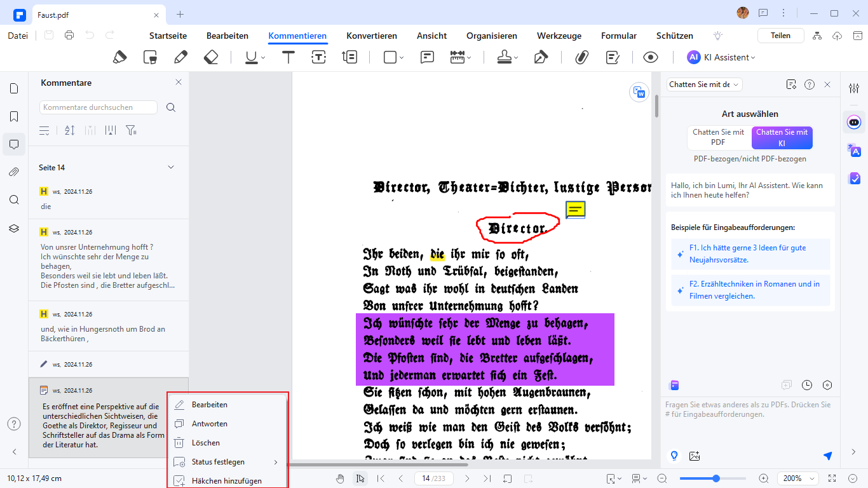The width and height of the screenshot is (868, 488).
Task: Click 'Häkchen hinzufügen' checkbox menu entry
Action: [227, 481]
